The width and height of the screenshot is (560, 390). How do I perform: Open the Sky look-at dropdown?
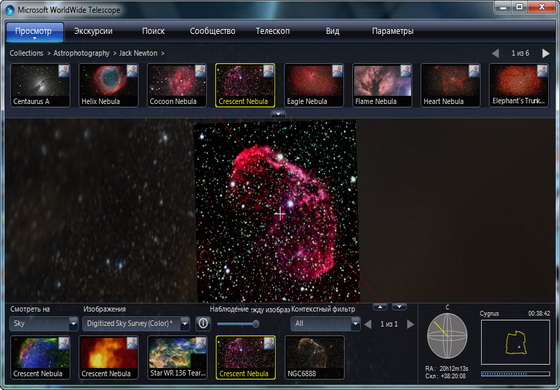point(44,324)
